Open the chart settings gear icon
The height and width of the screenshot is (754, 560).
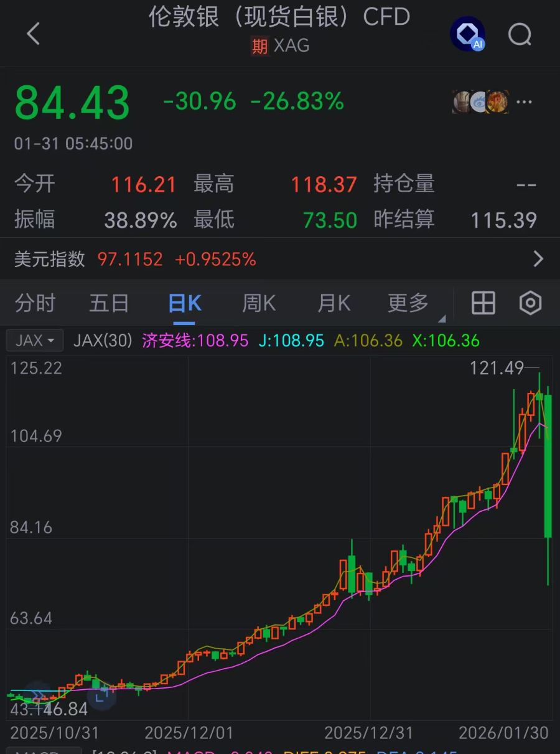pos(530,303)
